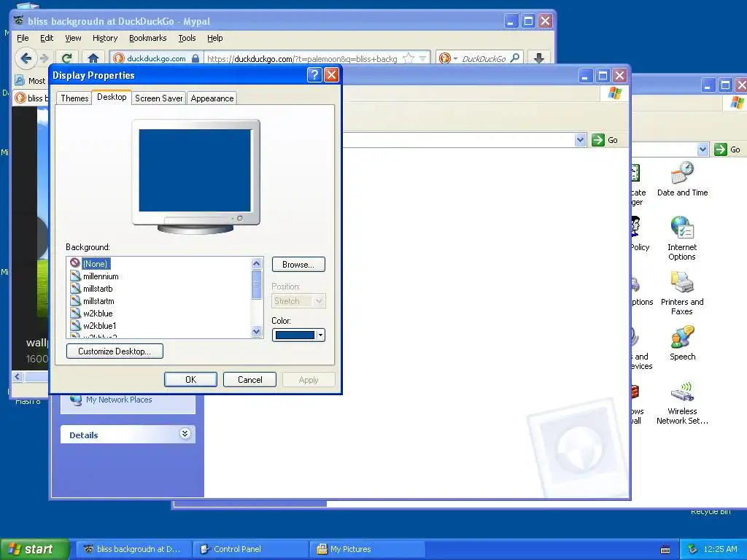Image resolution: width=747 pixels, height=560 pixels.
Task: Select w2kblue background
Action: (98, 314)
